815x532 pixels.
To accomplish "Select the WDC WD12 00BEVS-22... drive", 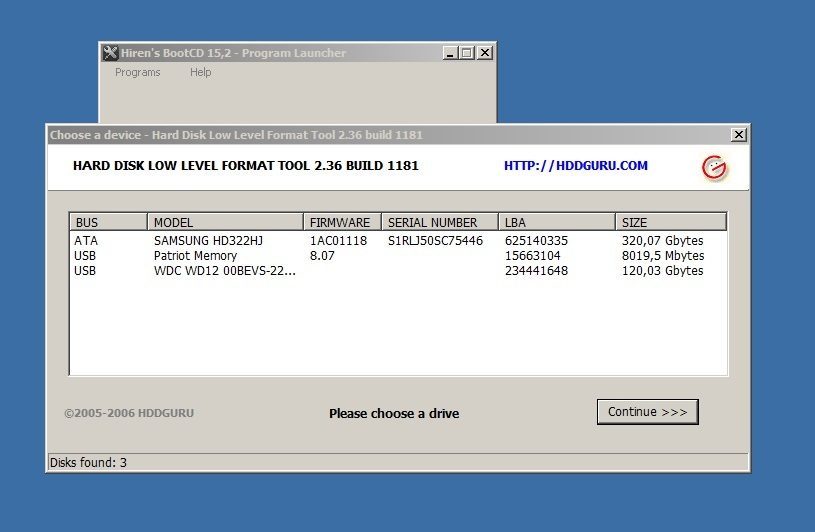I will click(398, 271).
